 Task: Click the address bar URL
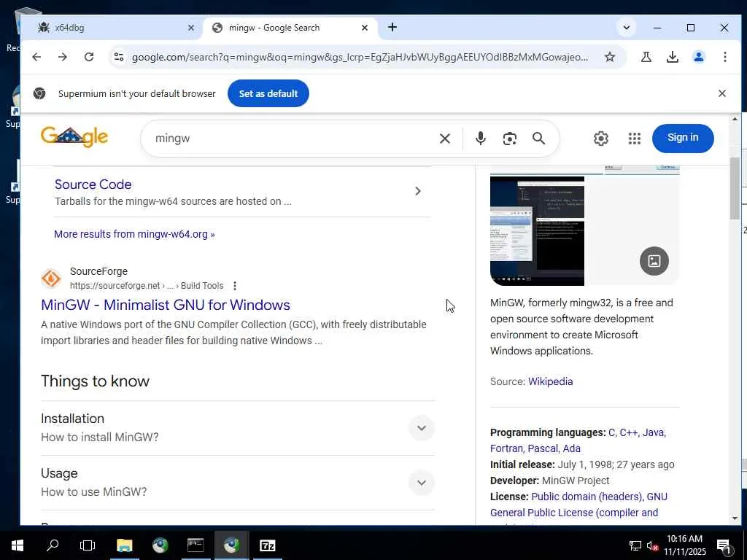click(x=360, y=57)
